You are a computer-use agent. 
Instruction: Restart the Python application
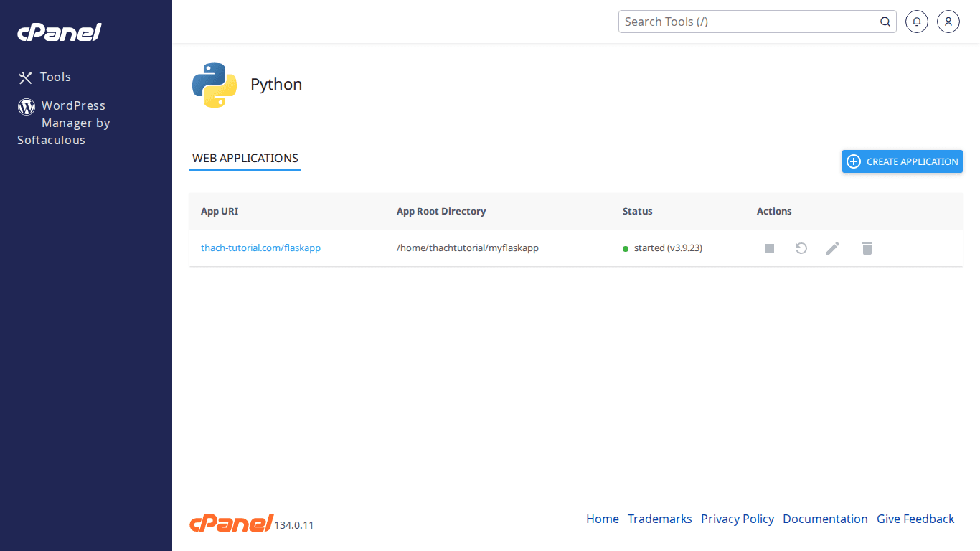click(801, 248)
